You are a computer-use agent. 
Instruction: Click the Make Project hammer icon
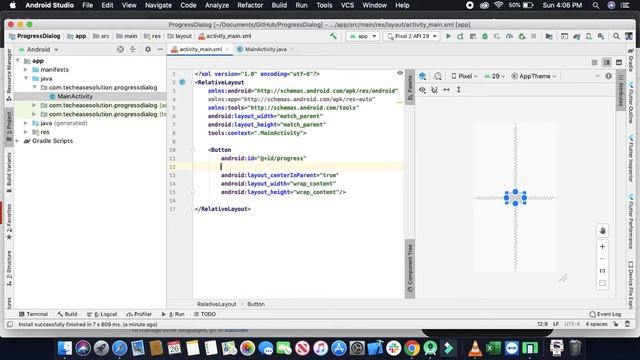coord(333,36)
